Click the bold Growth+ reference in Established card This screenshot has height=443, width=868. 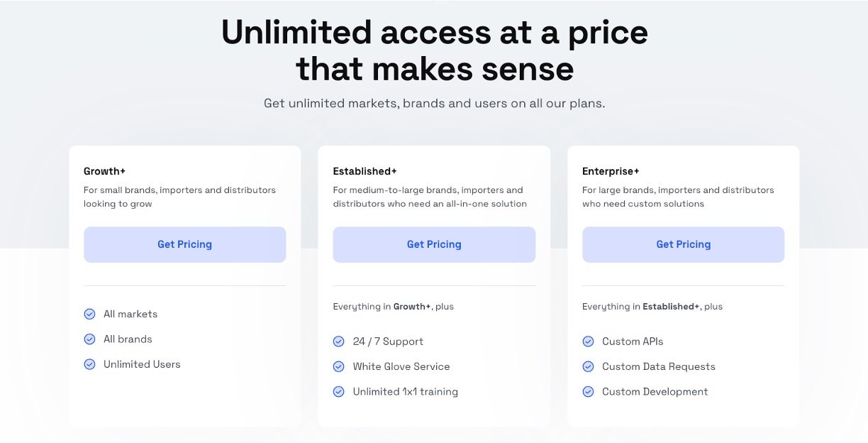click(412, 307)
